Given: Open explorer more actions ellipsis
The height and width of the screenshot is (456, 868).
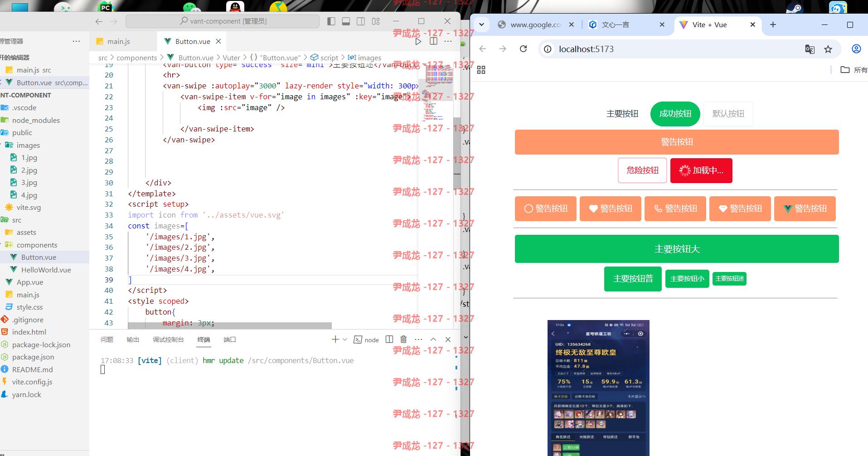Looking at the screenshot, I should pos(76,41).
